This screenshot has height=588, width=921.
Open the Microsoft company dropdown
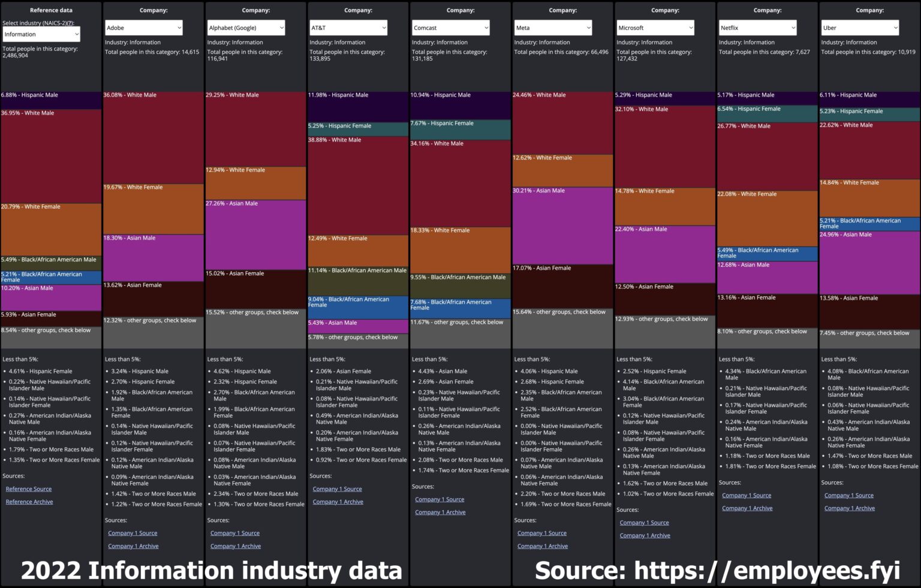(655, 28)
